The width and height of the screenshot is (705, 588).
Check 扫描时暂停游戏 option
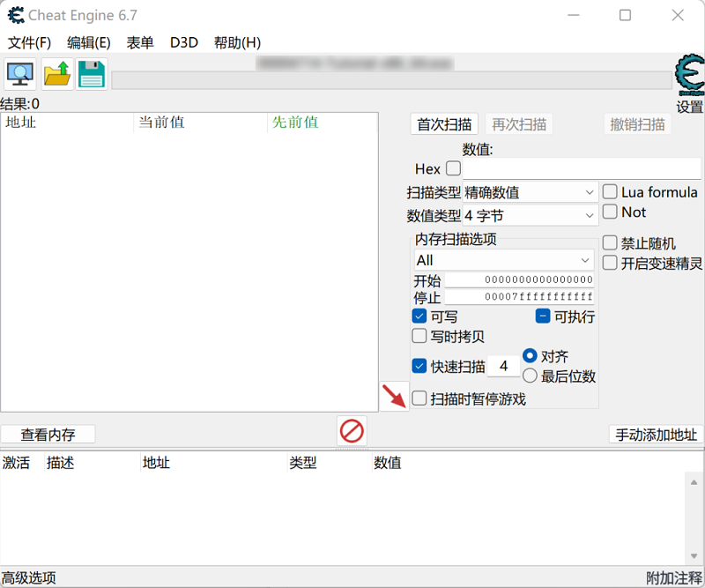(419, 398)
